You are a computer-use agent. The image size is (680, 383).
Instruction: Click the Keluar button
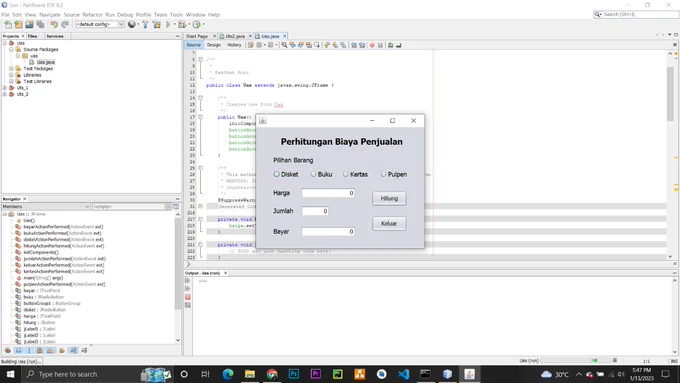pos(389,223)
